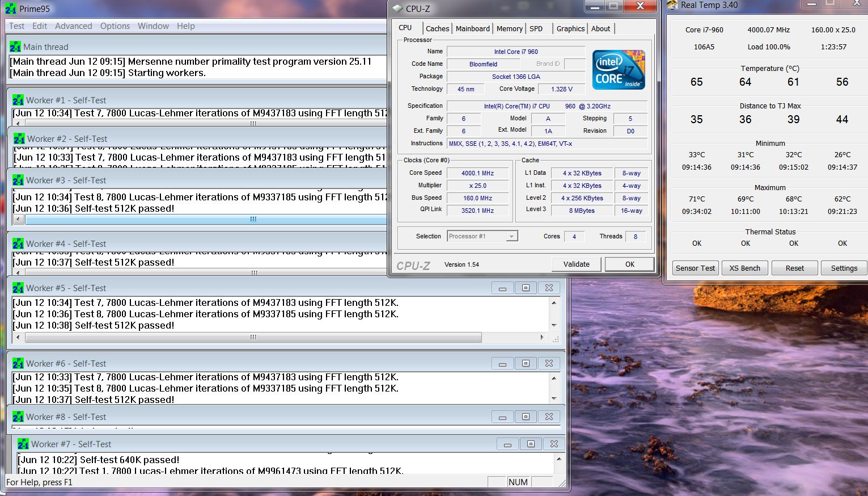The height and width of the screenshot is (496, 868).
Task: Switch to the About tab in CPU-Z
Action: point(601,28)
